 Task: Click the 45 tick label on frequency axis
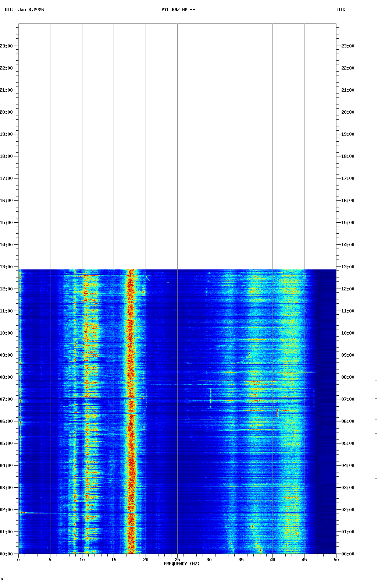(304, 560)
